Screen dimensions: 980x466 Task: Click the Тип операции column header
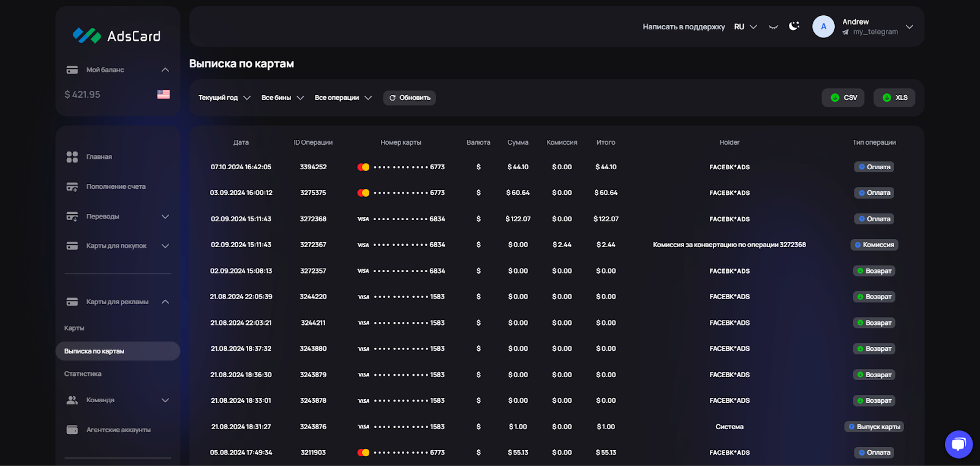coord(874,142)
